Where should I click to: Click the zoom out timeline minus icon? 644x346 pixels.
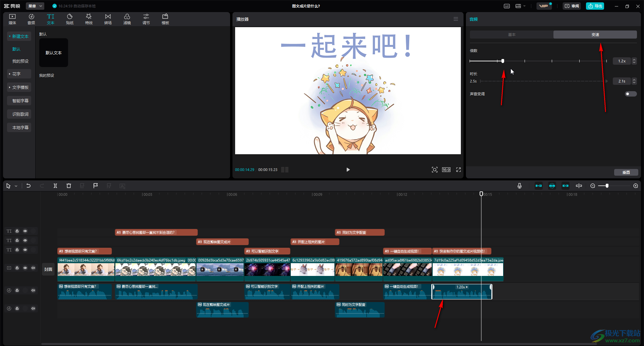[593, 186]
